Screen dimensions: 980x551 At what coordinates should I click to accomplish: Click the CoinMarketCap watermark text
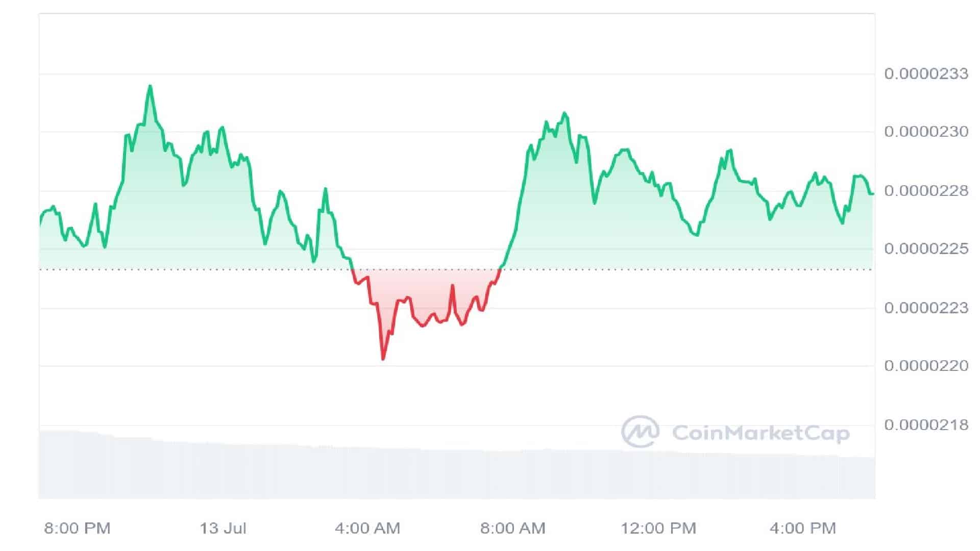click(761, 434)
